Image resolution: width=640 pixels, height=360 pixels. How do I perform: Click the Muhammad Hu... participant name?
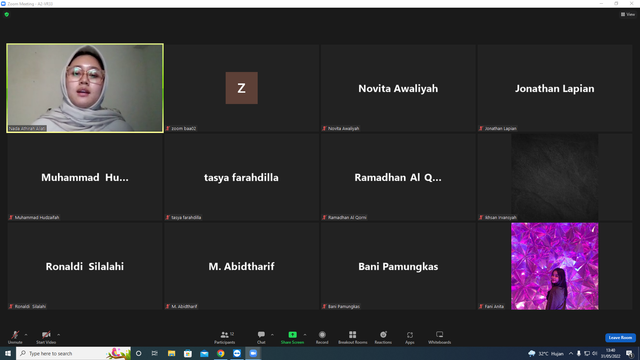84,178
